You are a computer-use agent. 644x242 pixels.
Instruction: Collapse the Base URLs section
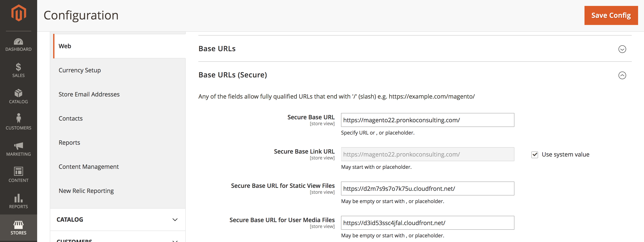pyautogui.click(x=623, y=48)
